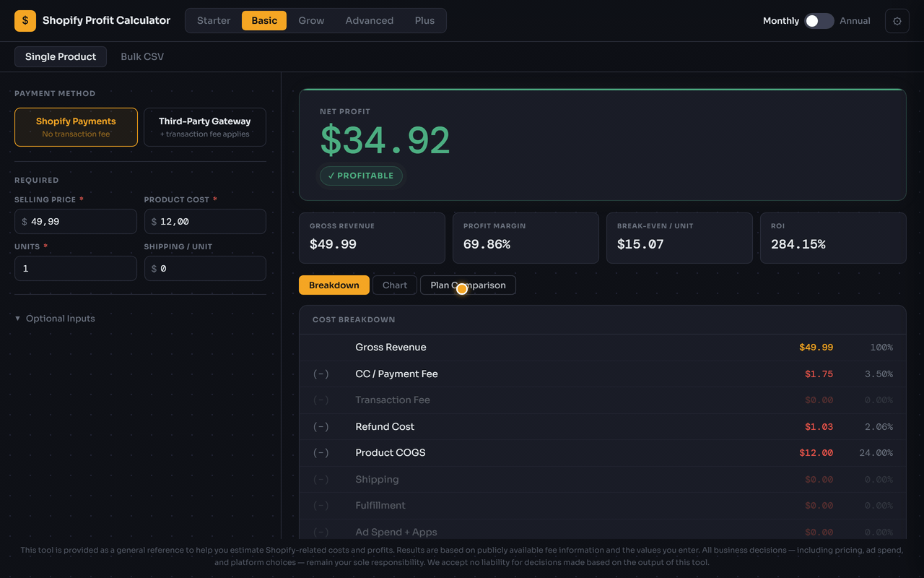The image size is (924, 578).
Task: Switch to Bulk CSV mode
Action: [142, 56]
